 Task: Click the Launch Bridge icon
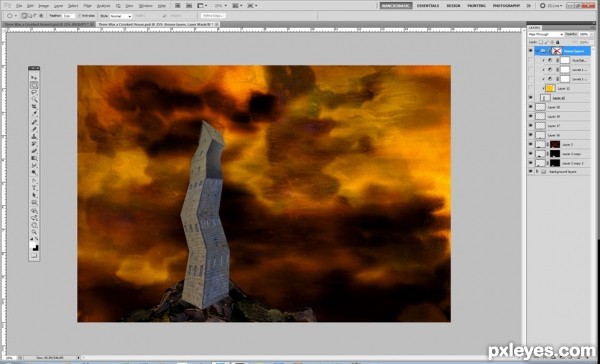pos(178,6)
